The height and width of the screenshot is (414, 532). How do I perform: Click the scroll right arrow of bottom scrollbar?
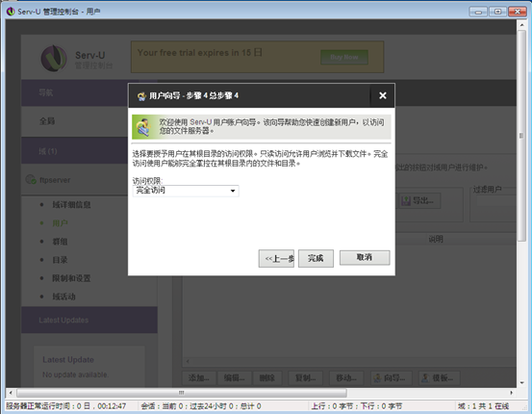pyautogui.click(x=511, y=393)
